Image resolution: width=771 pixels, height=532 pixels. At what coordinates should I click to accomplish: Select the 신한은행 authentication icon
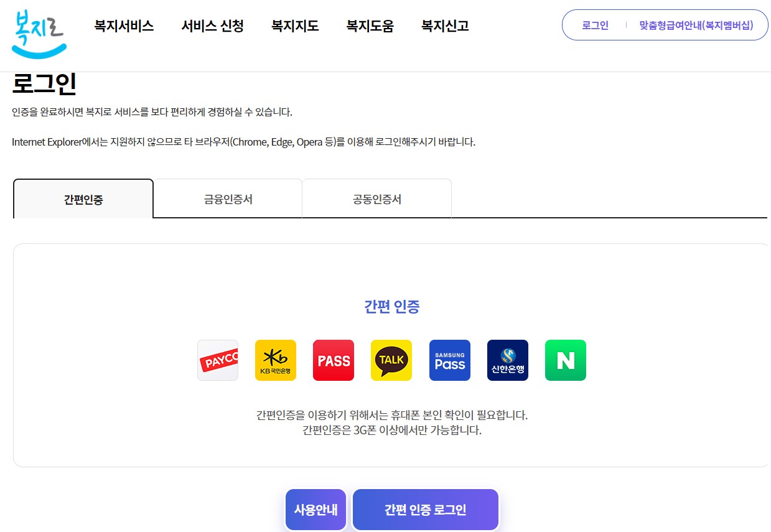pyautogui.click(x=507, y=360)
